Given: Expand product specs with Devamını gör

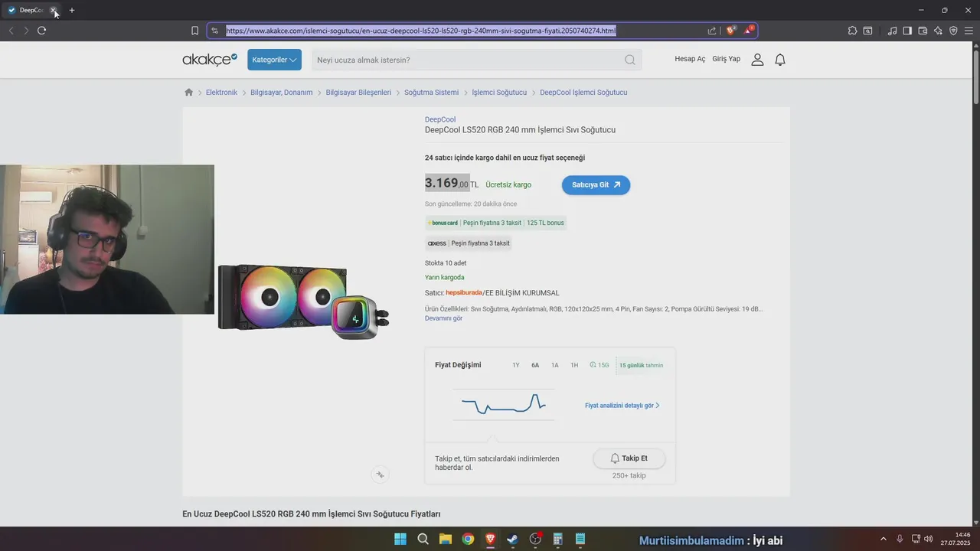Looking at the screenshot, I should click(443, 318).
